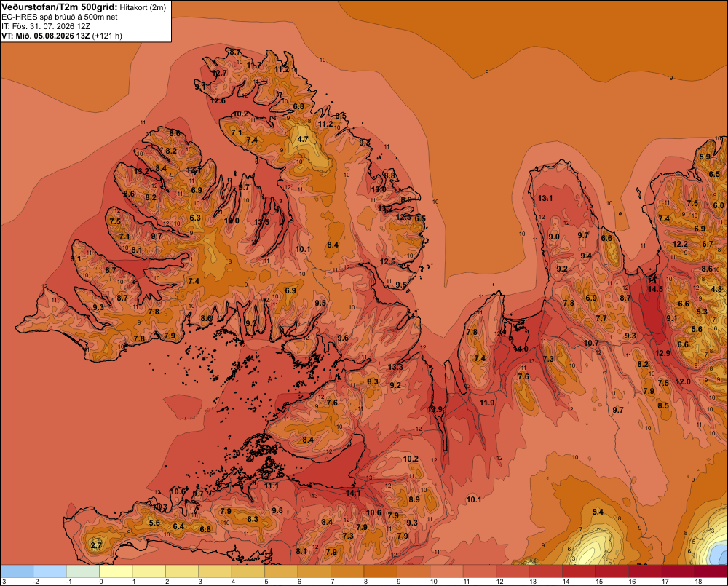Click the 4.7 temperature label

point(303,139)
